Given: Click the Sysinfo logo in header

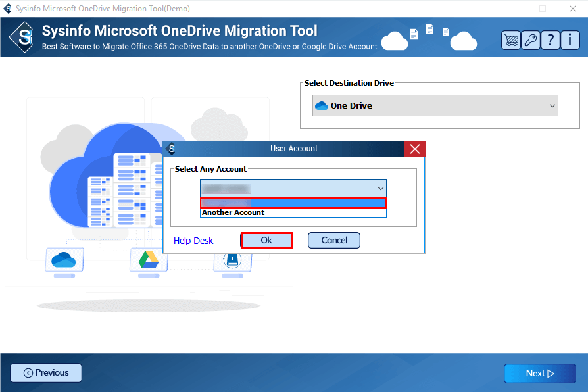Looking at the screenshot, I should 22,37.
